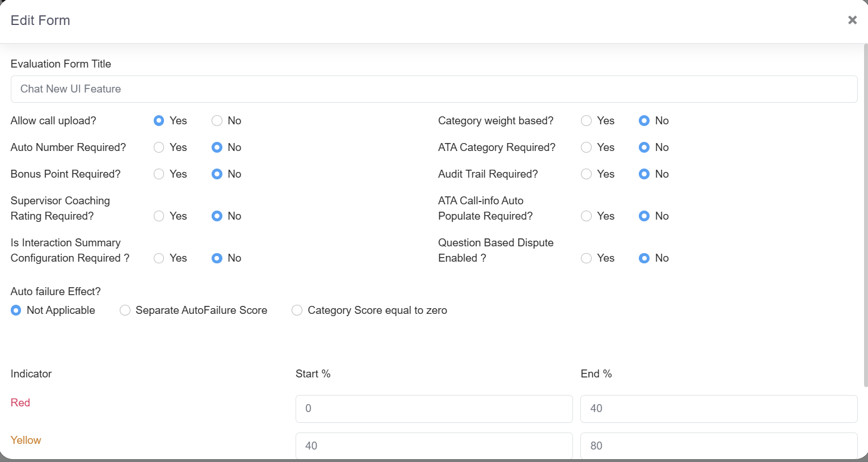Click the Evaluation Form Title field

433,89
